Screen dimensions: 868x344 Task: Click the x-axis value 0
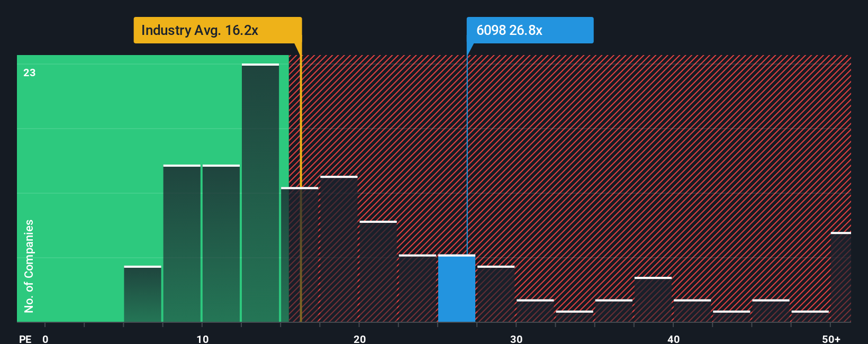point(46,339)
